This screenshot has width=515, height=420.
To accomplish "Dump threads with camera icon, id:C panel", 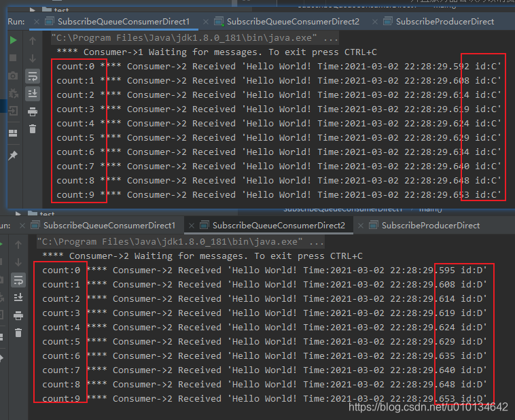I will click(13, 76).
